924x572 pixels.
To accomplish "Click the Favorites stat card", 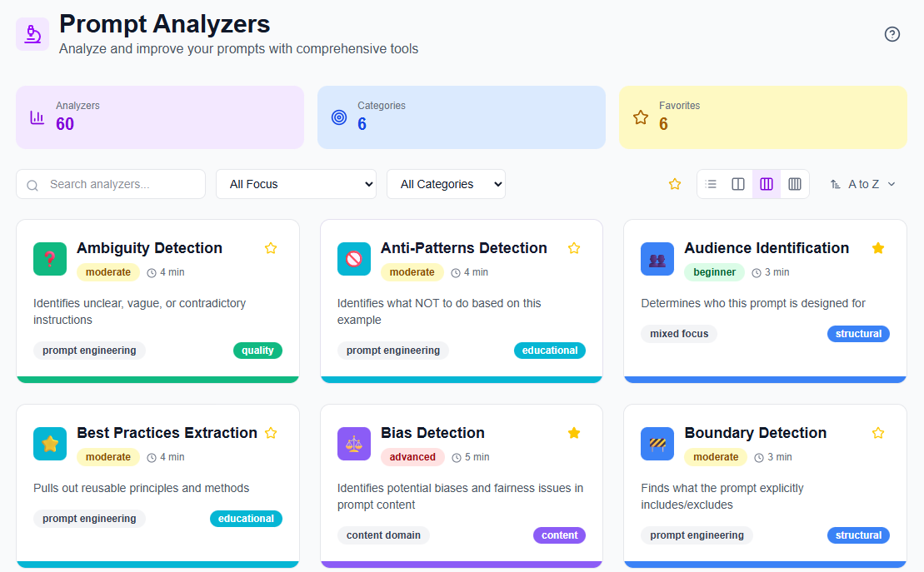I will coord(763,117).
